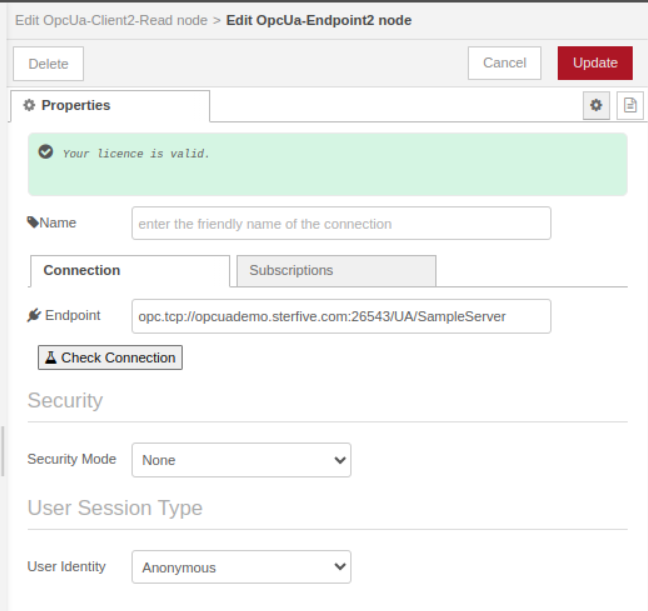Open node settings gear icon
Screen dimensions: 648x611
click(x=597, y=105)
